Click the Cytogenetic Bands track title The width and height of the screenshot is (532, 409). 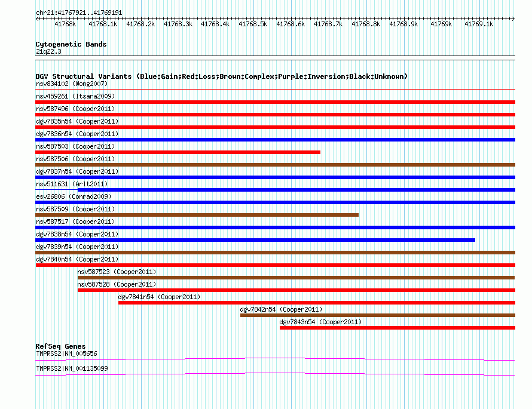(71, 44)
